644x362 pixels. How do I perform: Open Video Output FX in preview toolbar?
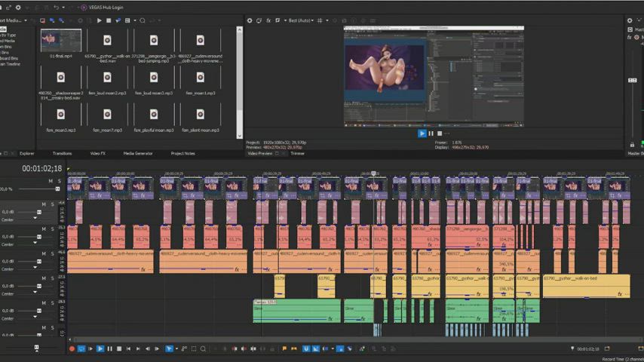point(268,20)
